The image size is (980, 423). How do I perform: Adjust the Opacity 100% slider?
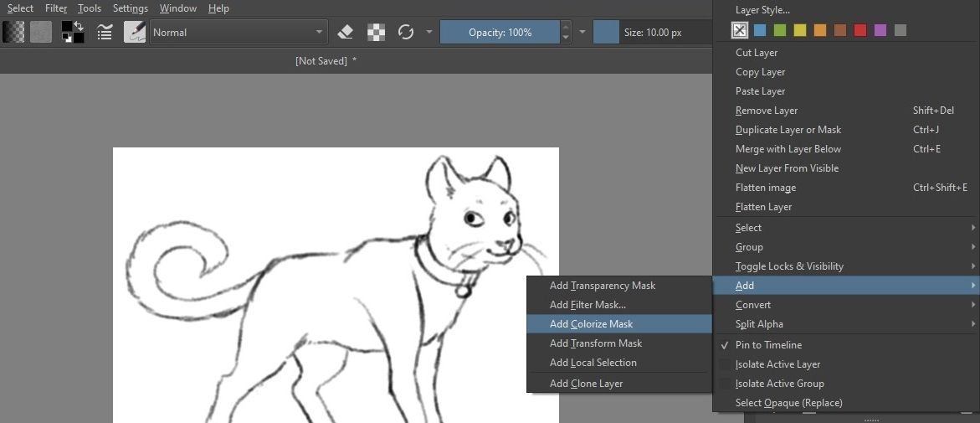[x=500, y=32]
